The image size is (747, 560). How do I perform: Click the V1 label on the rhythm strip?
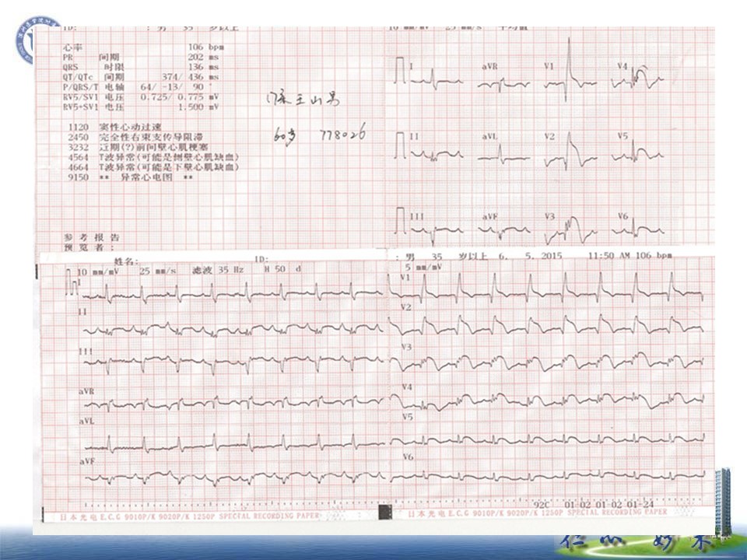(x=405, y=278)
